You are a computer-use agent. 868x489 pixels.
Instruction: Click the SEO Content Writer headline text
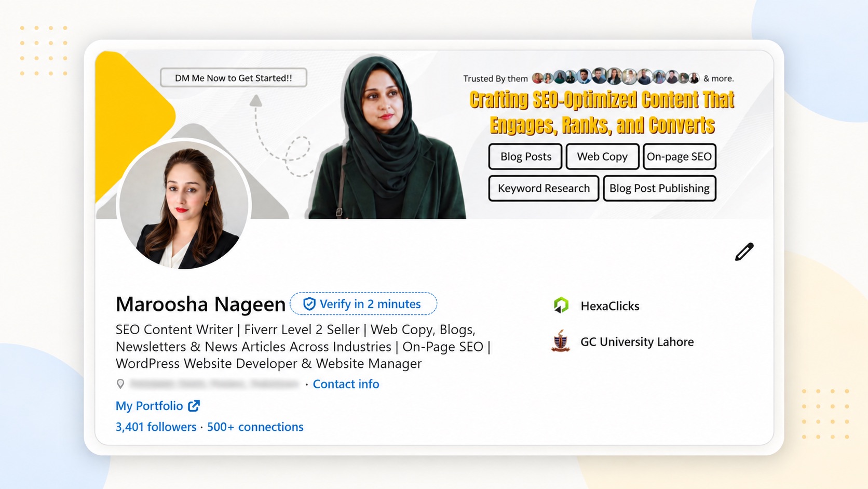tap(303, 347)
